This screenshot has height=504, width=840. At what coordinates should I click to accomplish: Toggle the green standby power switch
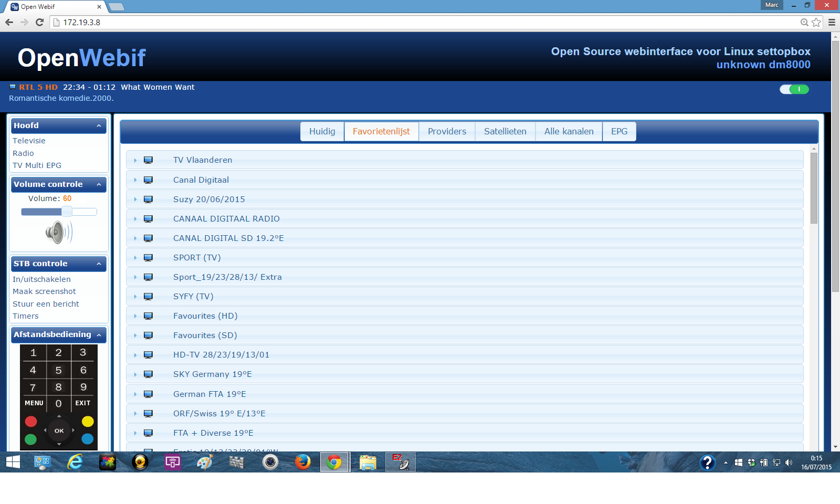(794, 89)
